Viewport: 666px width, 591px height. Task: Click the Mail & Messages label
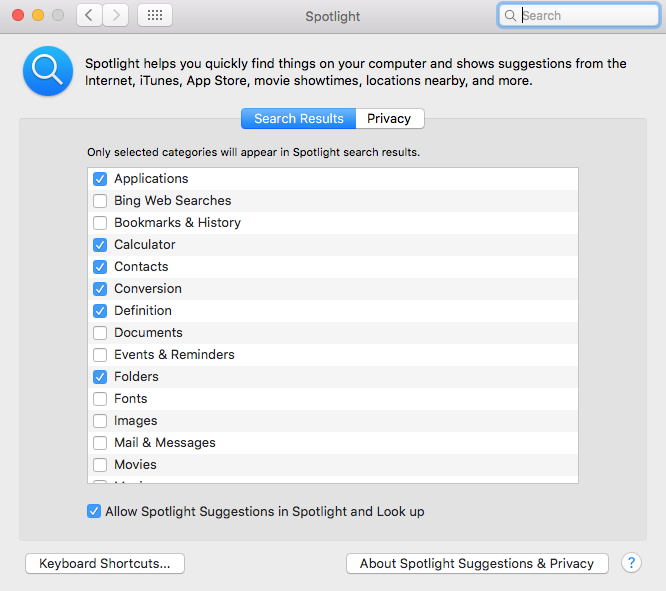pos(165,443)
